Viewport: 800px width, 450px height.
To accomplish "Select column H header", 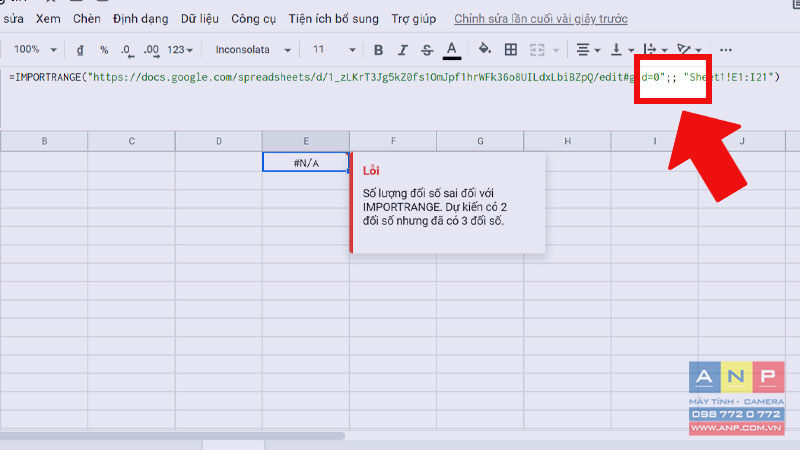I will coord(567,141).
